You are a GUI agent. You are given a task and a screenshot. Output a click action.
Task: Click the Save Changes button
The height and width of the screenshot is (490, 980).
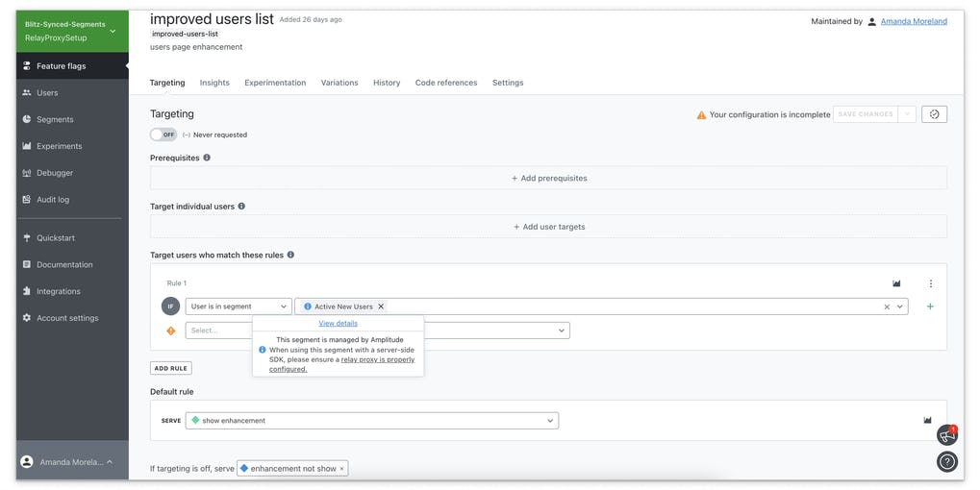pos(865,114)
